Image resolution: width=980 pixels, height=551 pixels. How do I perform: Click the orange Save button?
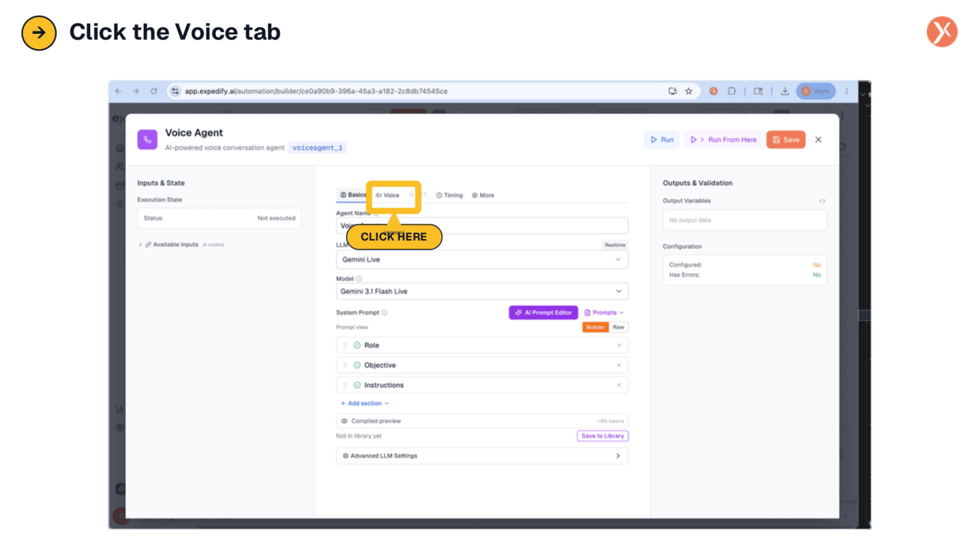point(786,140)
